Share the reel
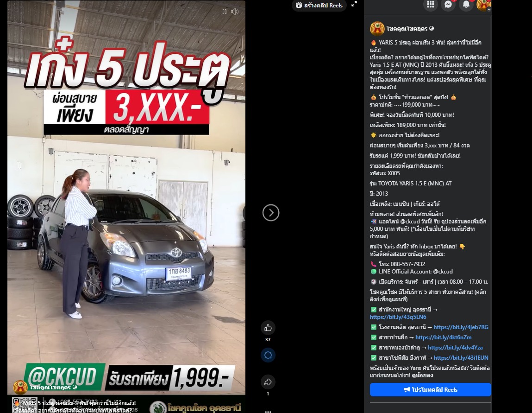The height and width of the screenshot is (413, 532). coord(268,382)
